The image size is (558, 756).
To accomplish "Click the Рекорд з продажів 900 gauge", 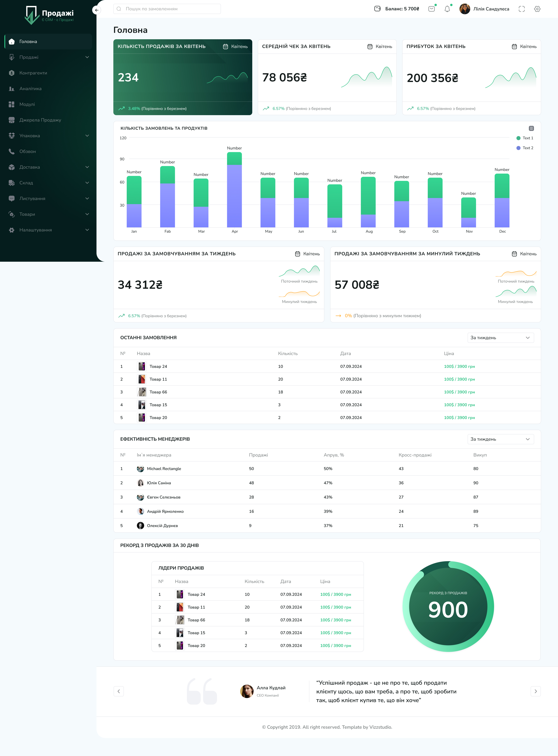I will (448, 607).
